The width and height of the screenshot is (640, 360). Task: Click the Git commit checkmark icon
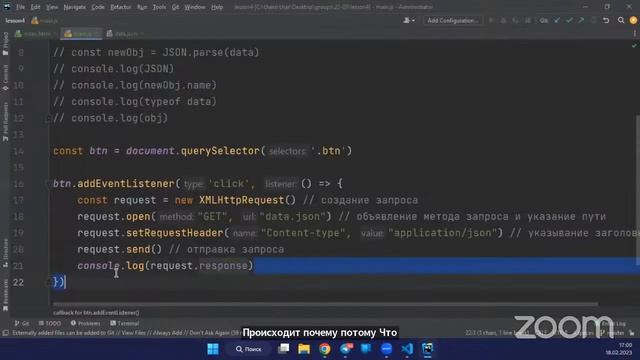click(569, 20)
